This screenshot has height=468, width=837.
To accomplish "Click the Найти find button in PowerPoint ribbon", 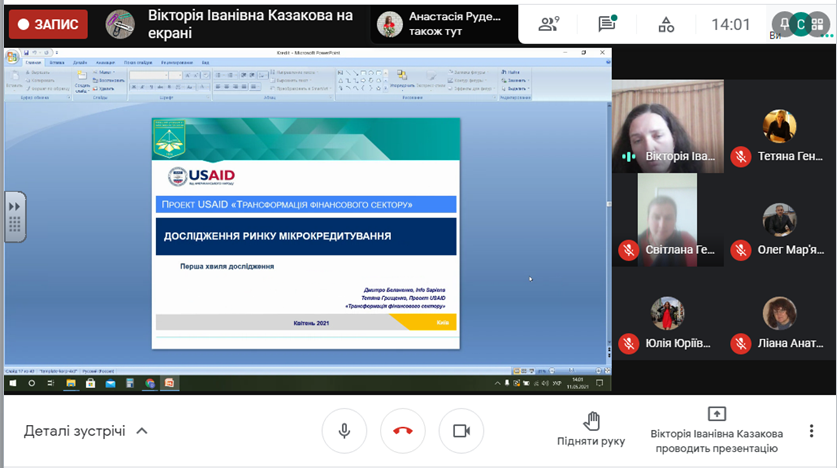I will (511, 72).
